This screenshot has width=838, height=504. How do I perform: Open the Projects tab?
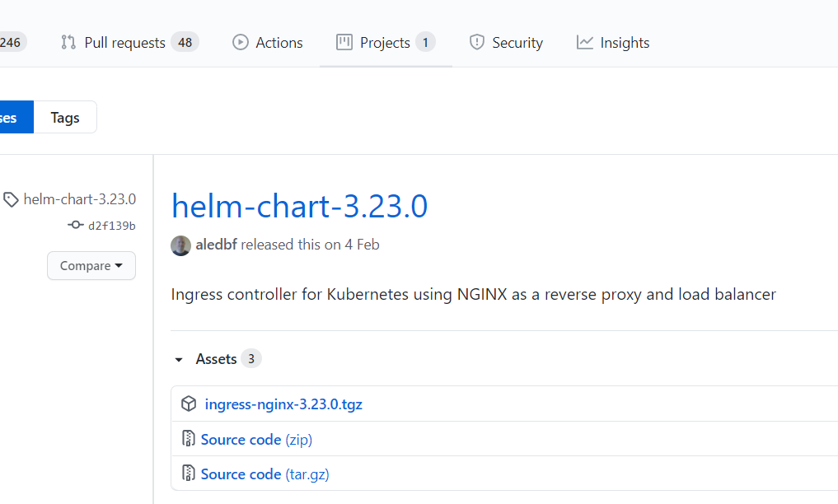386,43
